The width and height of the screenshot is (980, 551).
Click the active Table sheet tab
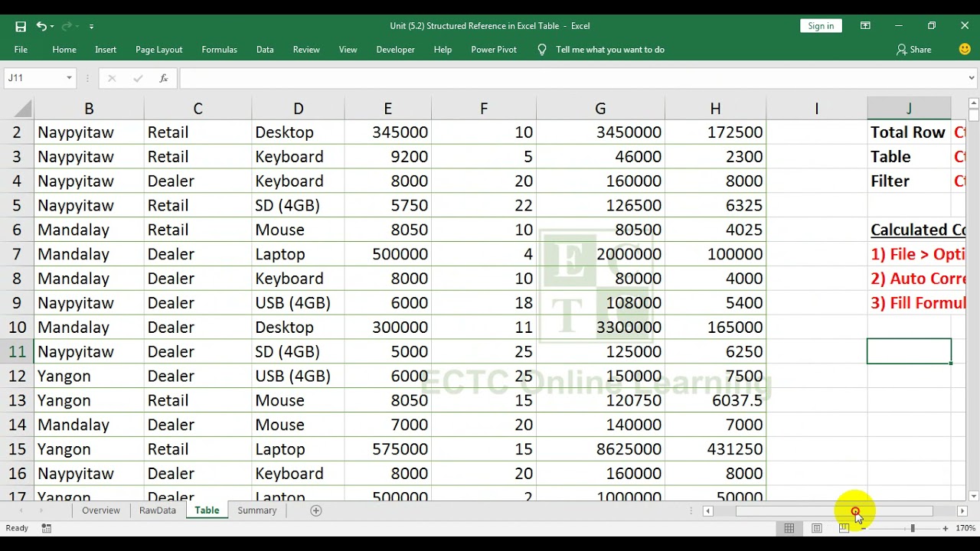click(207, 510)
